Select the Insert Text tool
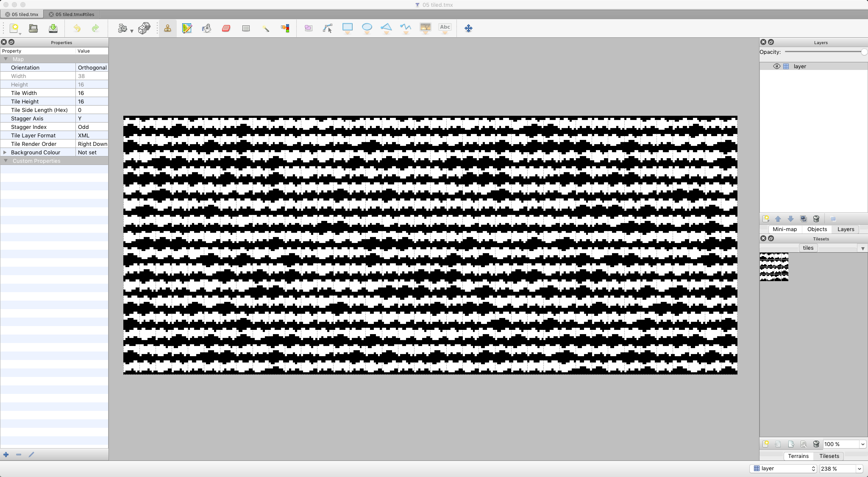The width and height of the screenshot is (868, 477). (x=445, y=28)
